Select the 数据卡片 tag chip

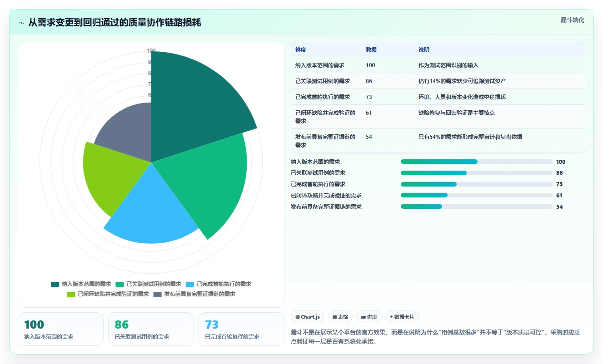[402, 317]
